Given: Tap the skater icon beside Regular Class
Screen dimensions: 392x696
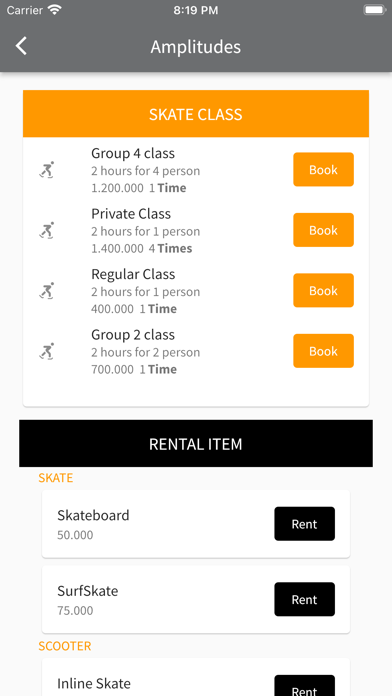Looking at the screenshot, I should (47, 290).
